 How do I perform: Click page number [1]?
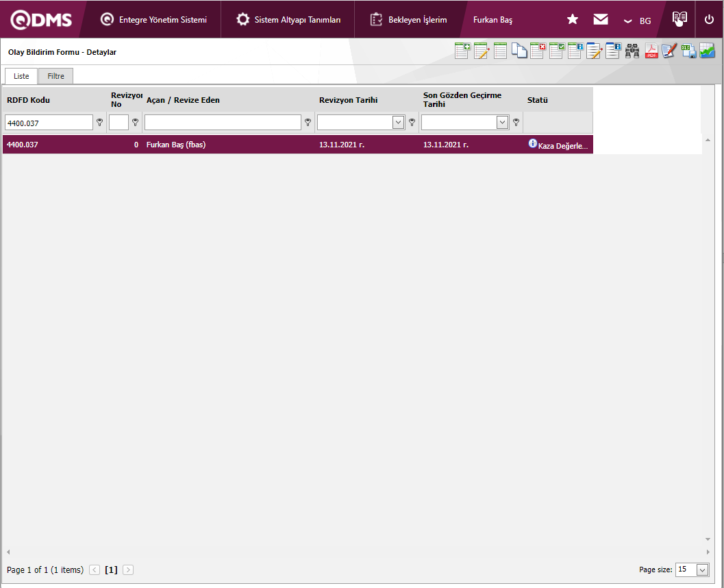[x=111, y=570]
